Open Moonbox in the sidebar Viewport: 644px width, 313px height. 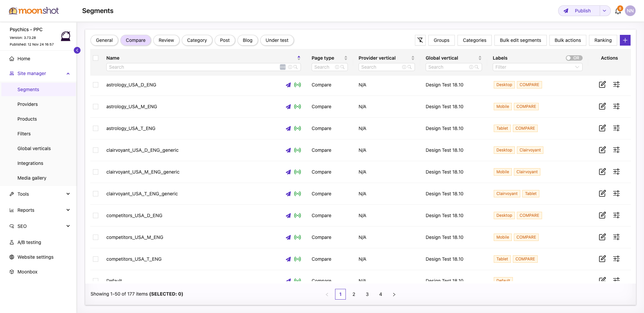[x=28, y=272]
